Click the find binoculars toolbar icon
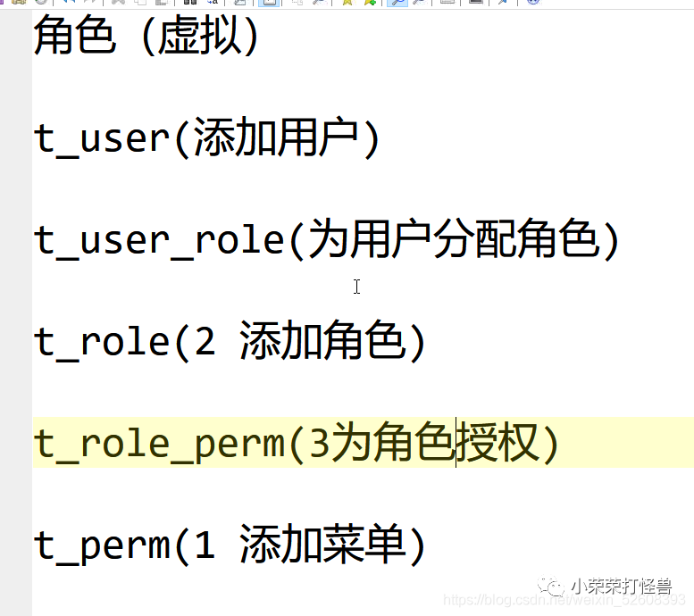 pyautogui.click(x=190, y=2)
